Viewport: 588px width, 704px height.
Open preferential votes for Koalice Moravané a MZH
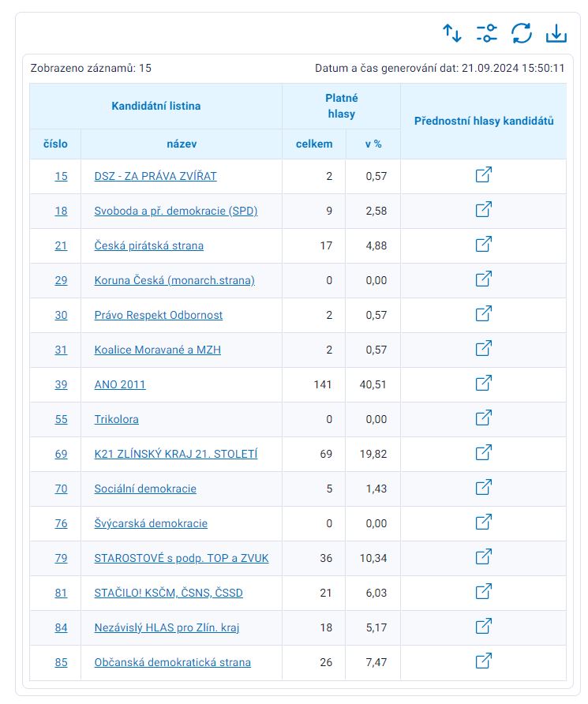pyautogui.click(x=483, y=348)
